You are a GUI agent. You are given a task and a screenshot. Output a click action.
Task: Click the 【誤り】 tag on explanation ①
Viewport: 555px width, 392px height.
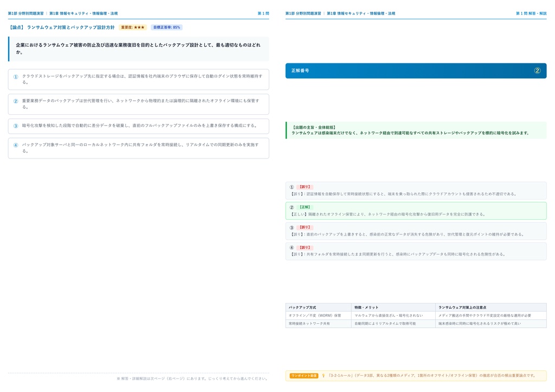point(305,187)
